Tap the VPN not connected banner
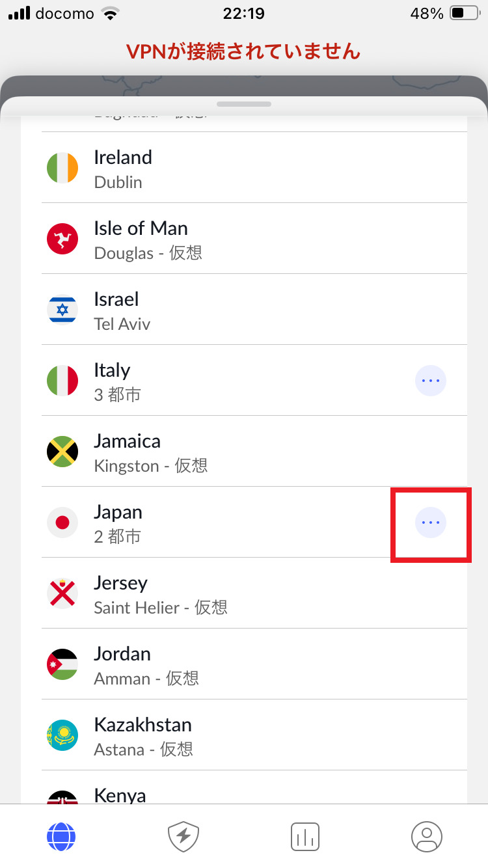The height and width of the screenshot is (868, 488). point(244,51)
